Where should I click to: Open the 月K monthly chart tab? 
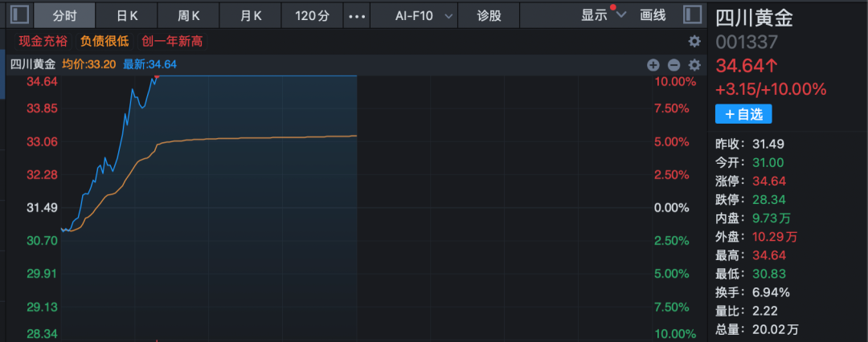point(251,15)
